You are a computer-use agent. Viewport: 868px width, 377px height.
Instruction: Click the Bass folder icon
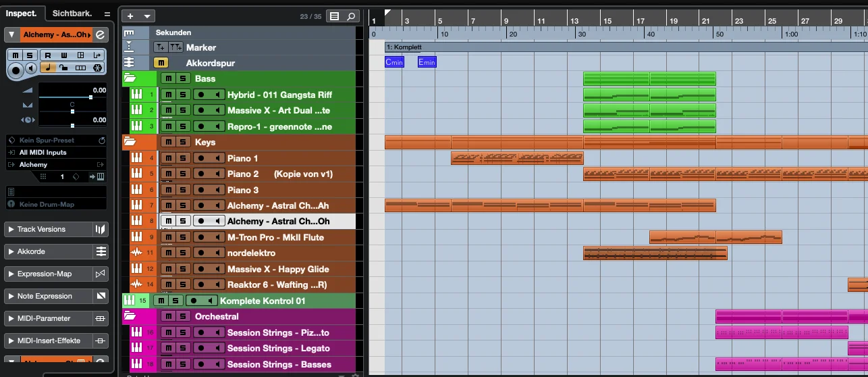130,78
